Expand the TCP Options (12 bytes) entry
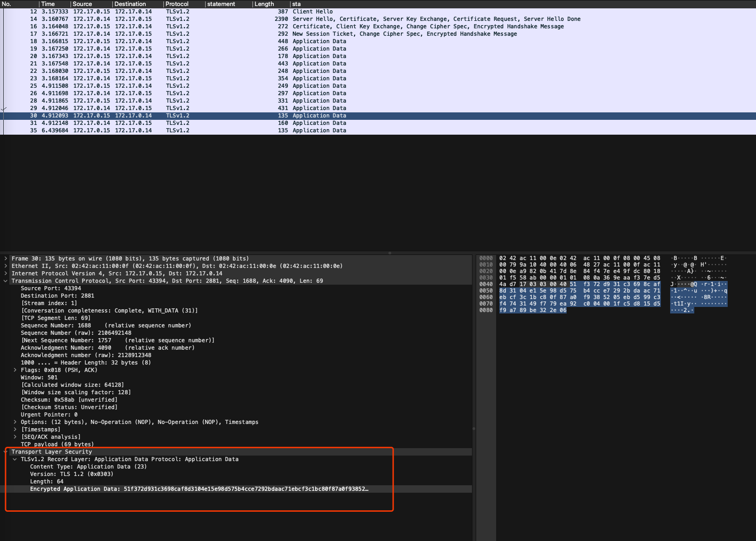This screenshot has width=756, height=541. tap(15, 422)
